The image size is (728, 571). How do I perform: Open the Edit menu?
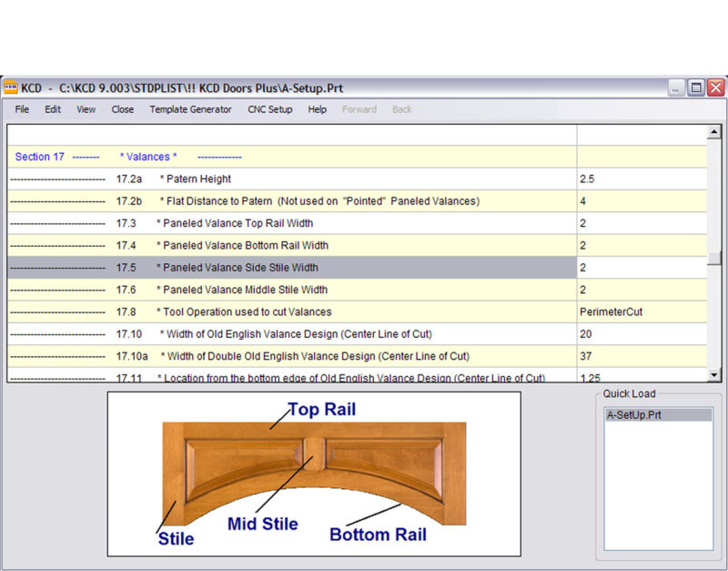pyautogui.click(x=53, y=109)
